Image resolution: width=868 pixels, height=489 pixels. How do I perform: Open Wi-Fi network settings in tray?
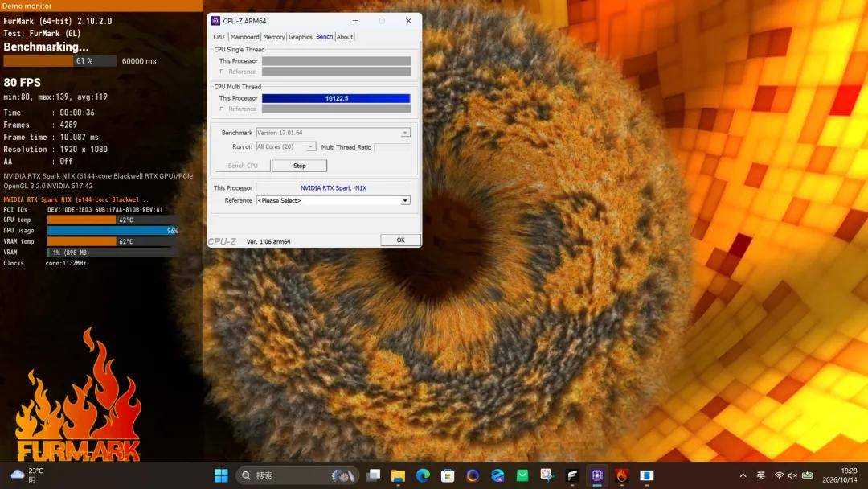[x=779, y=475]
